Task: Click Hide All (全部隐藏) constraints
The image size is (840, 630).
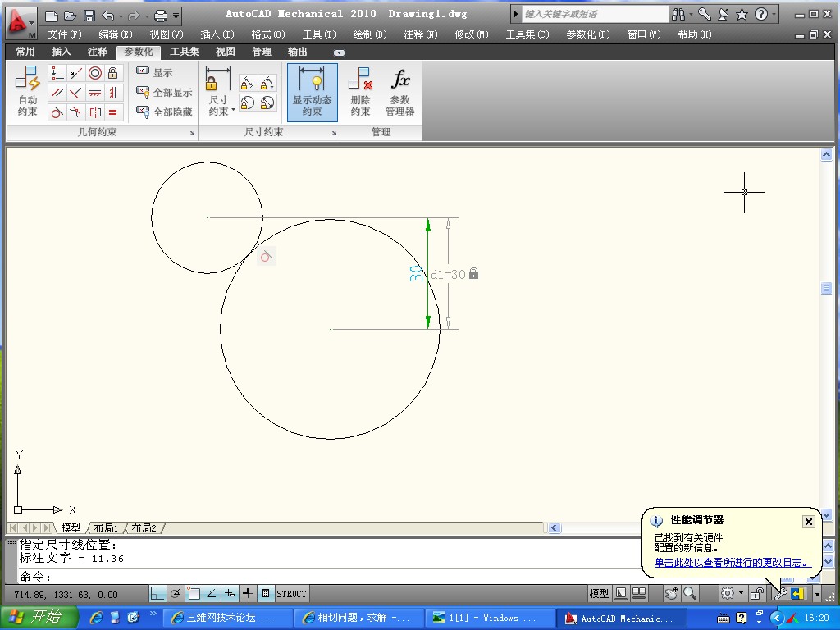Action: click(164, 112)
